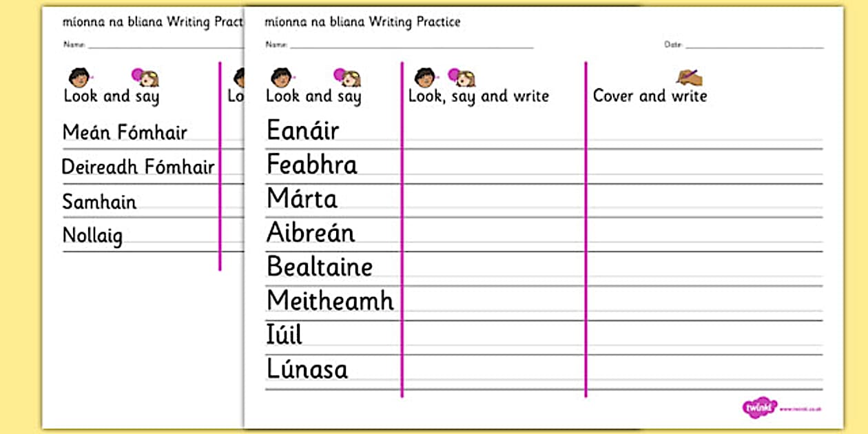This screenshot has height=434, width=868.
Task: Select the word Feabhra
Action: (312, 165)
